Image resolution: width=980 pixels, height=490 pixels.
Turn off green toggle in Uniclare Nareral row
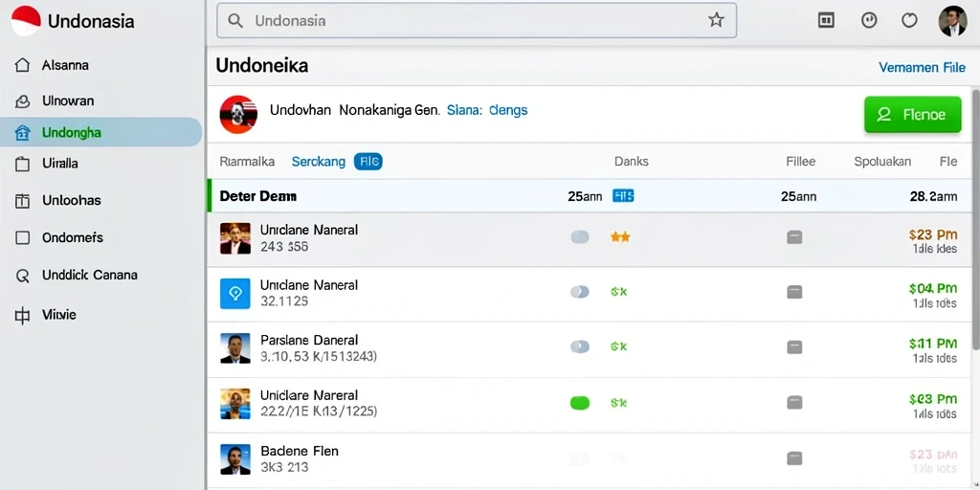pos(580,403)
